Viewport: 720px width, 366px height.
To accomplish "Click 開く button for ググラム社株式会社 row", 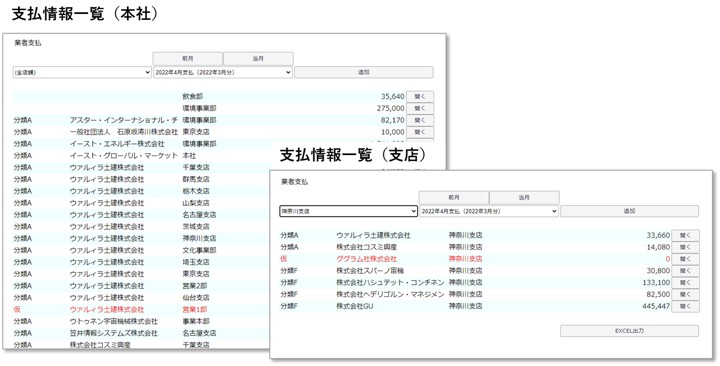I will (686, 259).
